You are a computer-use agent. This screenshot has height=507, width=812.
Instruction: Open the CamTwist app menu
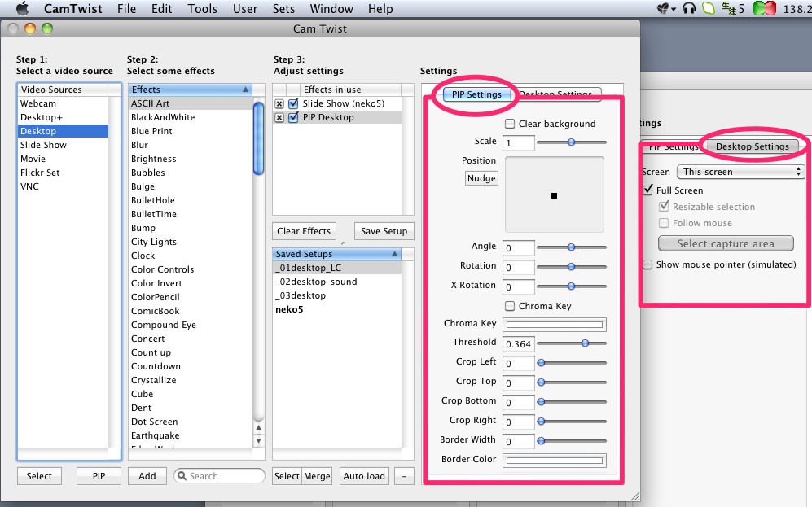(73, 8)
